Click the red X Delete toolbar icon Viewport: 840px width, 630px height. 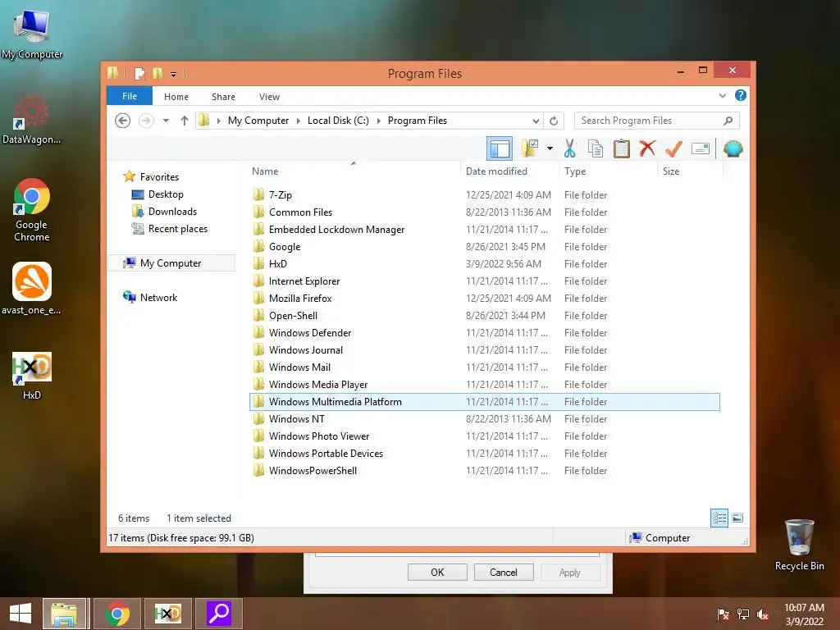[x=647, y=148]
